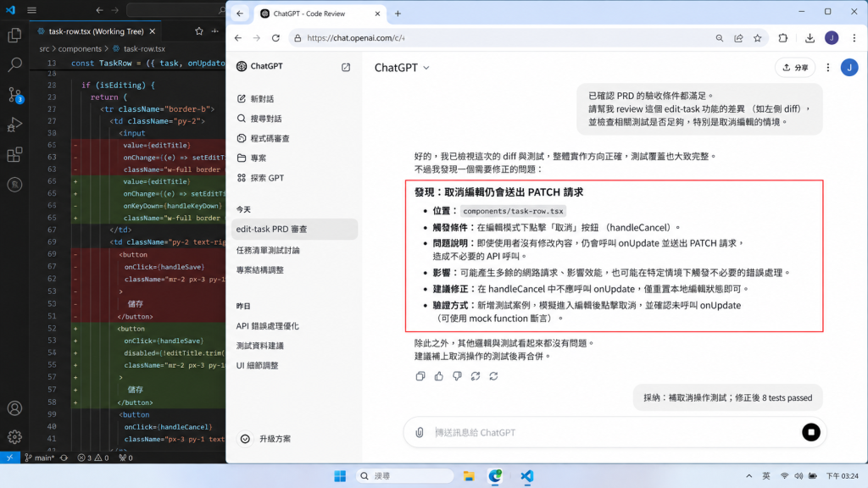The width and height of the screenshot is (868, 488).
Task: Open the Windows Start menu
Action: pos(340,476)
